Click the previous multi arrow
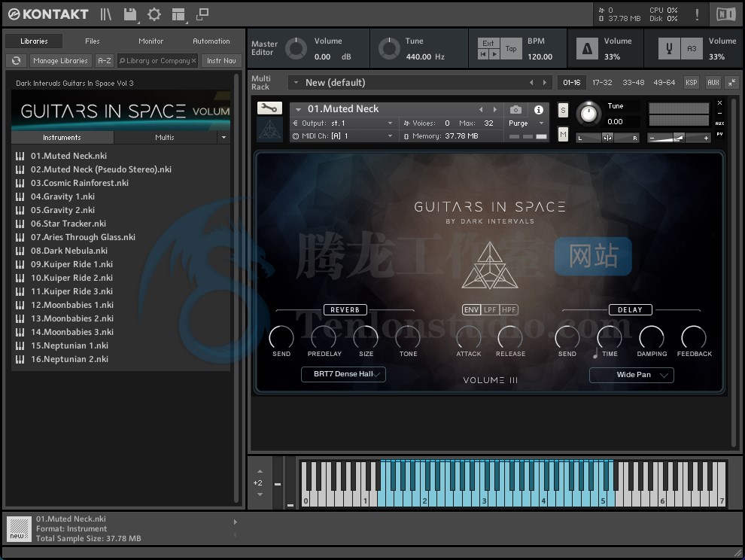Screen dimensions: 745x560 pyautogui.click(x=531, y=83)
